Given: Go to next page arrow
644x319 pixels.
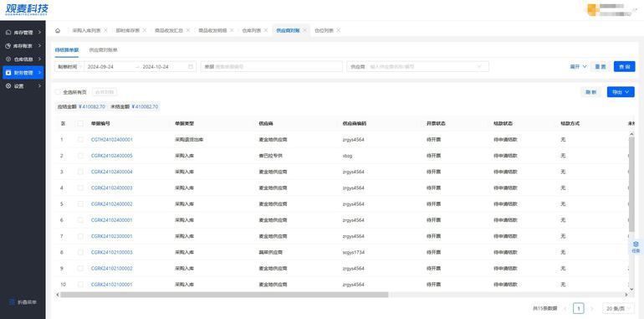Looking at the screenshot, I should click(592, 308).
